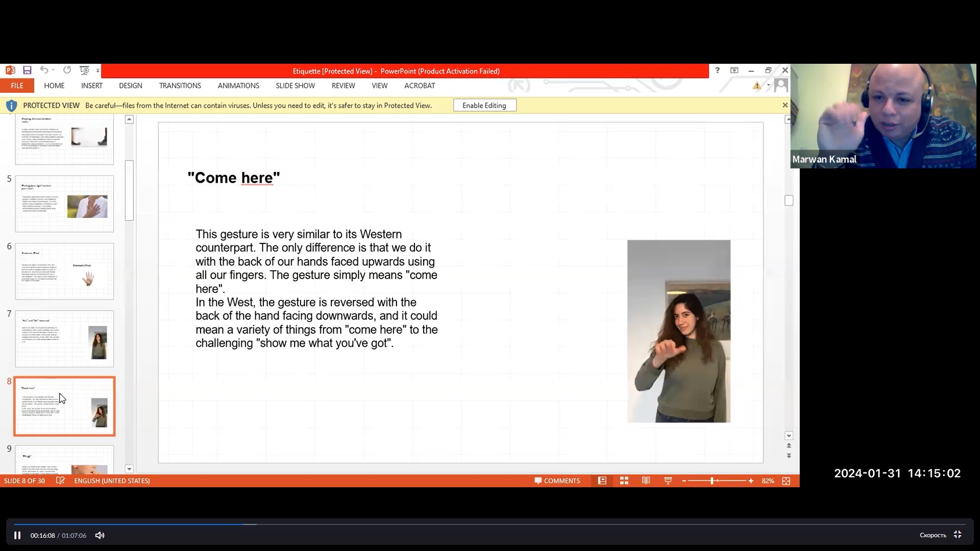980x551 pixels.
Task: Click the Undo arrow icon
Action: 44,70
